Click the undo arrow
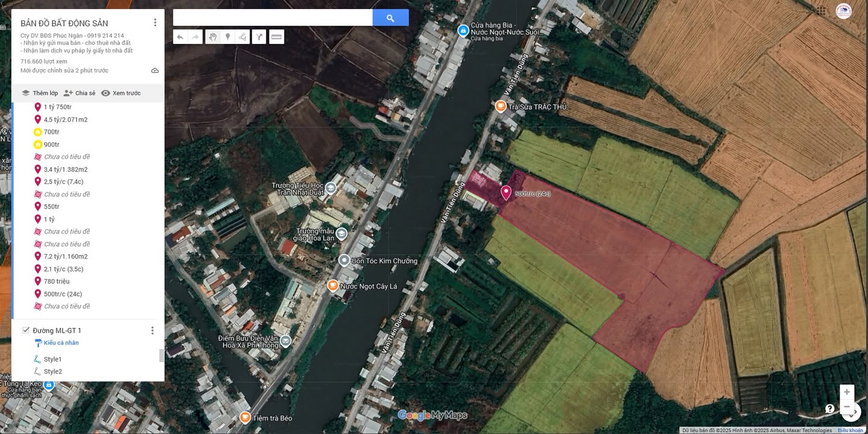 (180, 37)
